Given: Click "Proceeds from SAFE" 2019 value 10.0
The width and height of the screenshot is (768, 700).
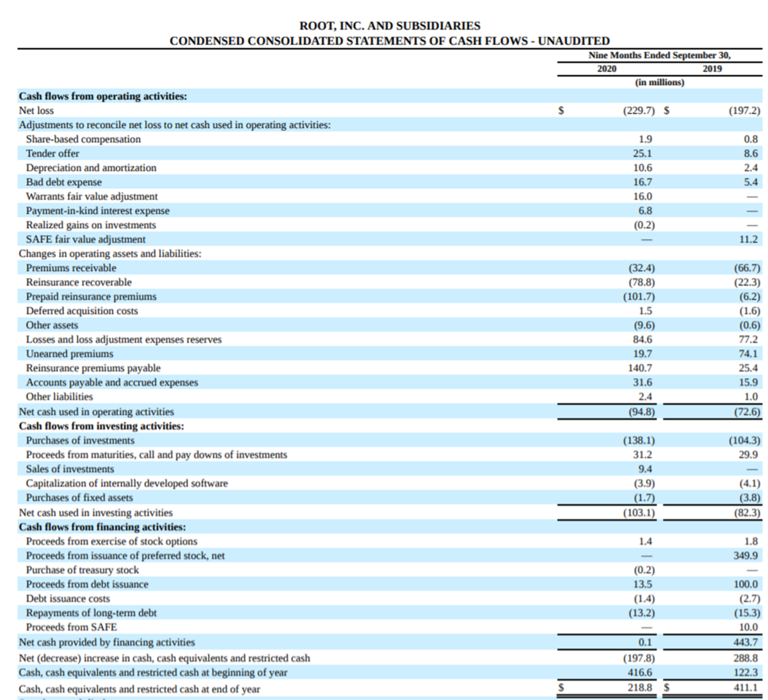Looking at the screenshot, I should [748, 627].
